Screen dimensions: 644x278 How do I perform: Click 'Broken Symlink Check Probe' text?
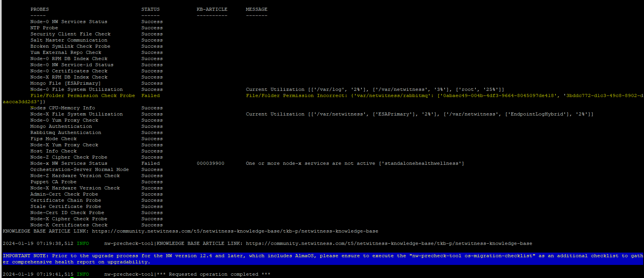tap(70, 46)
